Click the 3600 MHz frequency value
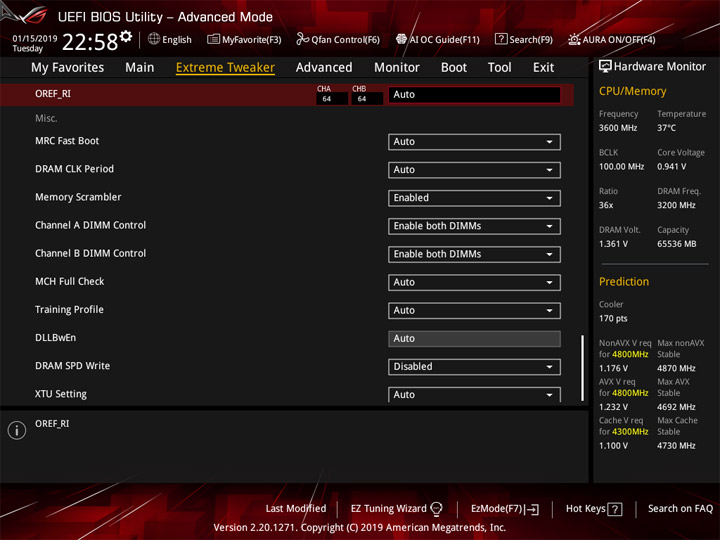 click(x=618, y=128)
